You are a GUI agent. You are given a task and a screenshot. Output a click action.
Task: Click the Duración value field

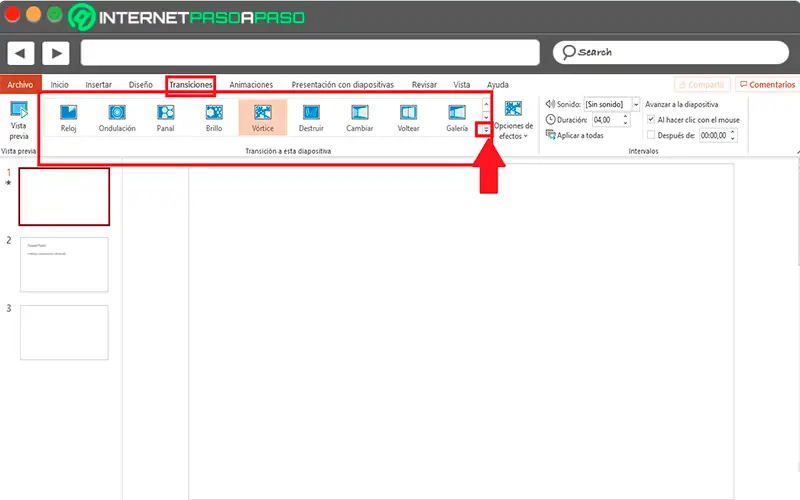[607, 120]
